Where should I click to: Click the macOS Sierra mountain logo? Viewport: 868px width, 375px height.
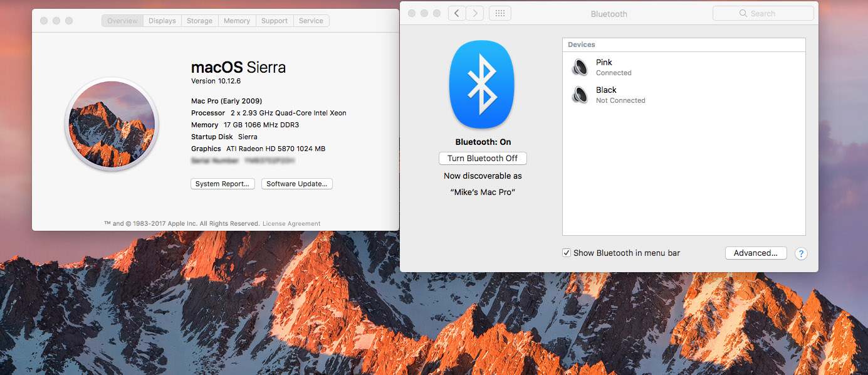pos(112,124)
